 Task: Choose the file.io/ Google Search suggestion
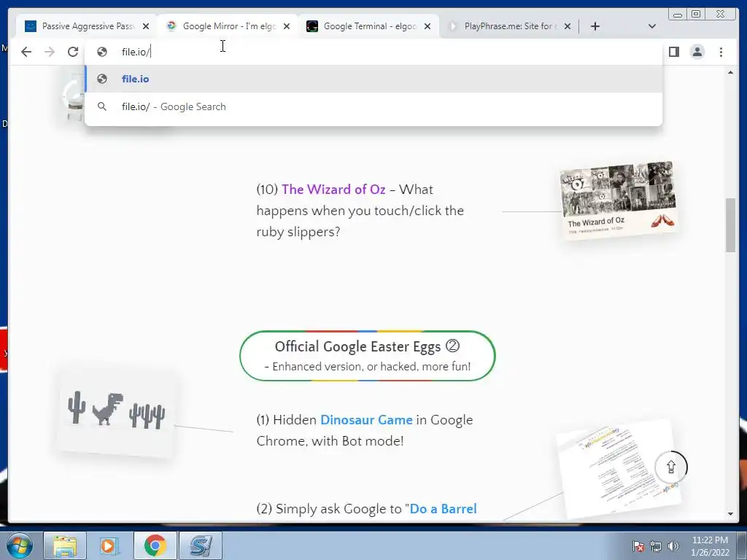(373, 106)
